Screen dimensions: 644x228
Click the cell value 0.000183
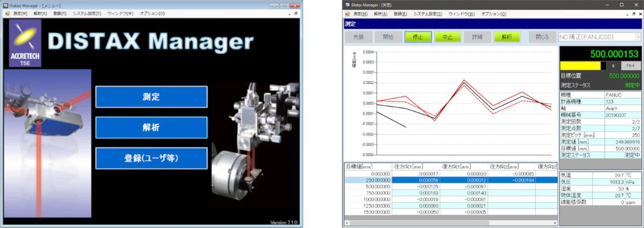click(429, 193)
